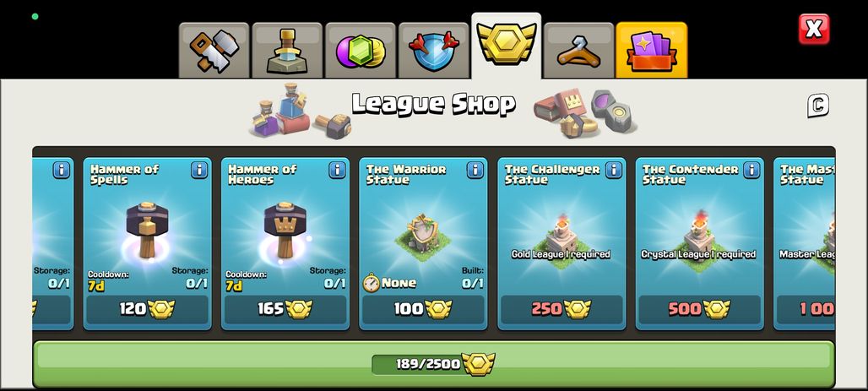Buy Hammer of Heroes for 165 medals

pyautogui.click(x=285, y=309)
